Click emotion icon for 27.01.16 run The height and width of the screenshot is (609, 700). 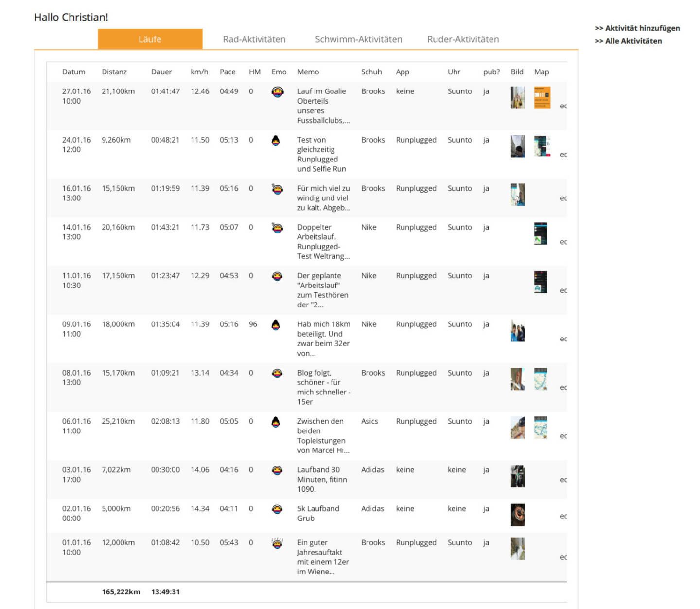point(277,91)
